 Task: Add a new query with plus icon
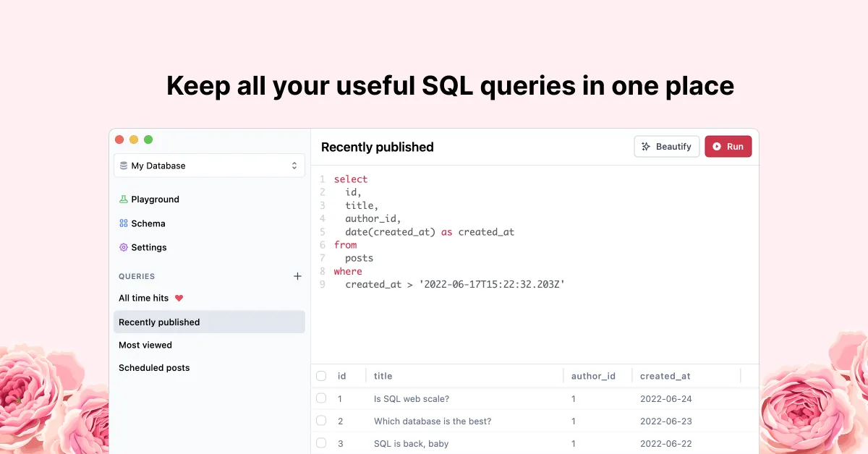tap(297, 276)
